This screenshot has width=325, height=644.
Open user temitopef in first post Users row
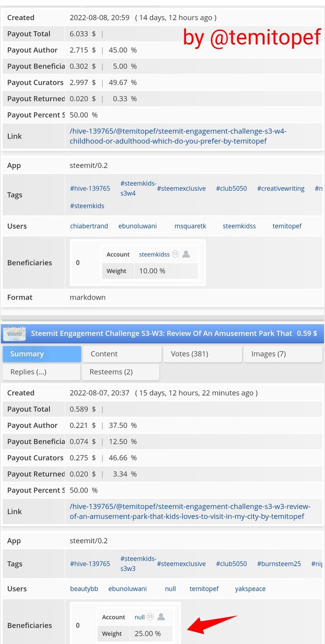pyautogui.click(x=287, y=226)
